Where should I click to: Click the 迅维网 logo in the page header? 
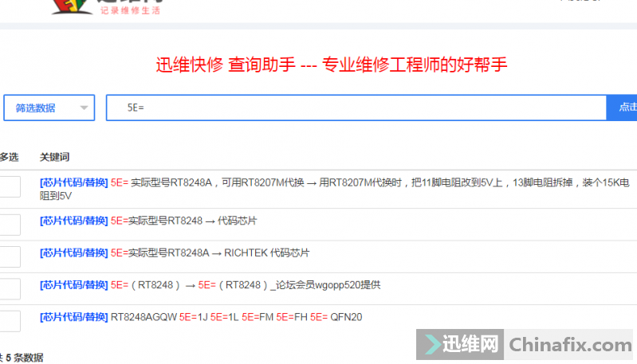(107, 7)
